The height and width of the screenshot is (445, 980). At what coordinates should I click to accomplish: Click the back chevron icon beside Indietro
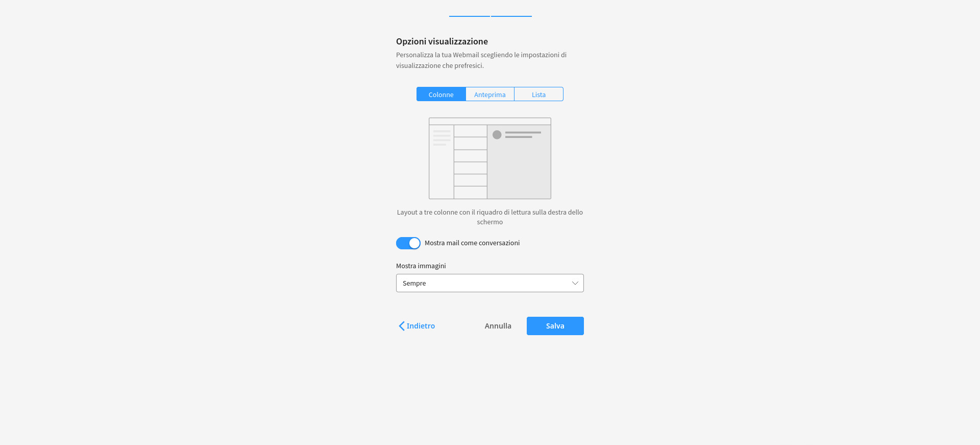tap(402, 326)
